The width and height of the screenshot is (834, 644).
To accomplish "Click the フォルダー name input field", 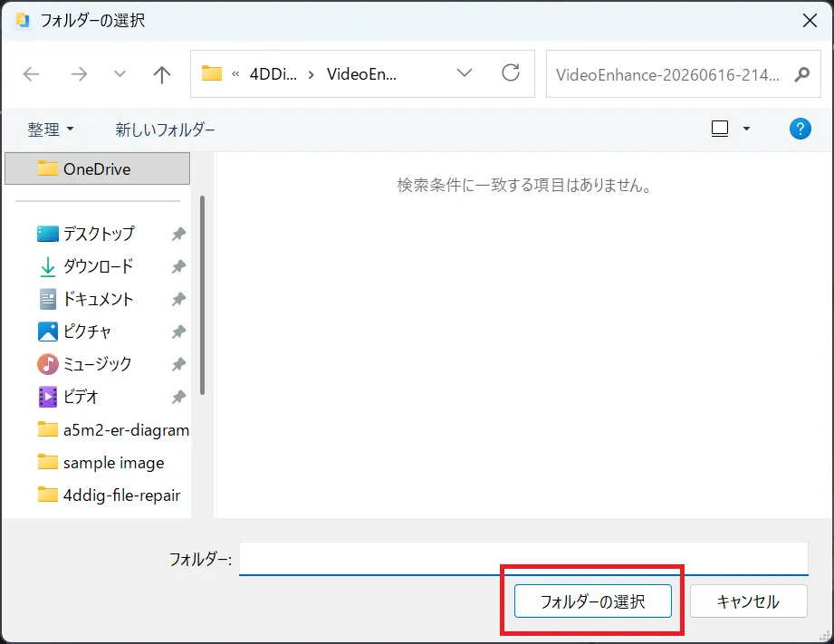I will click(x=523, y=558).
